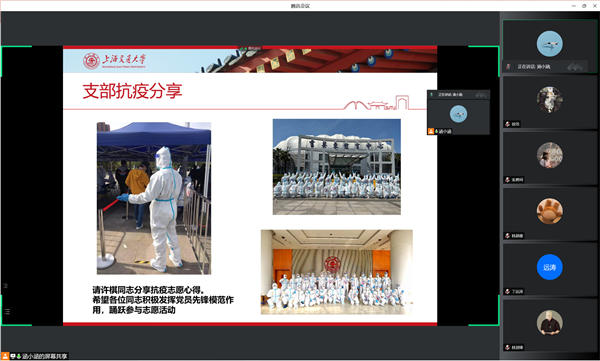Click indoor group photo in the lobby

337,272
